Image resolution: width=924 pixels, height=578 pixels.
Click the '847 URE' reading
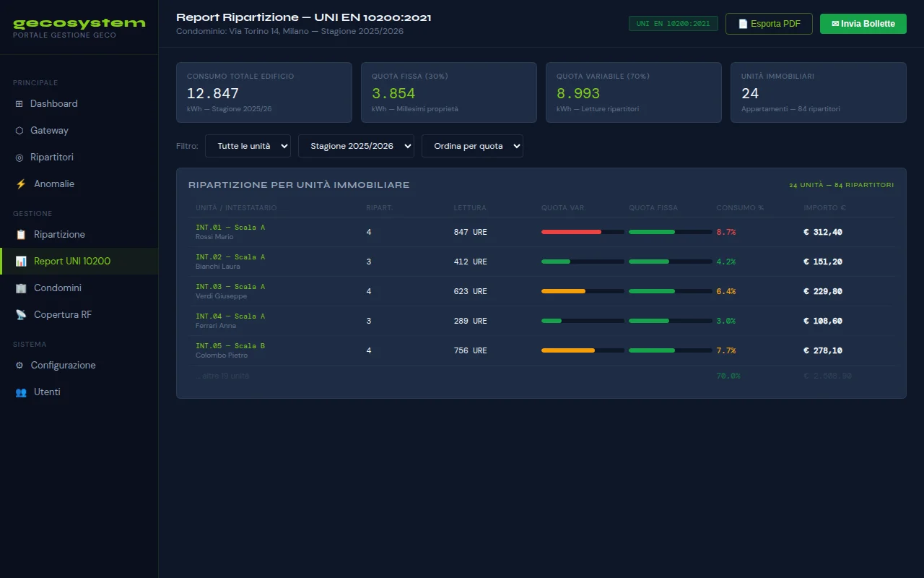coord(471,232)
